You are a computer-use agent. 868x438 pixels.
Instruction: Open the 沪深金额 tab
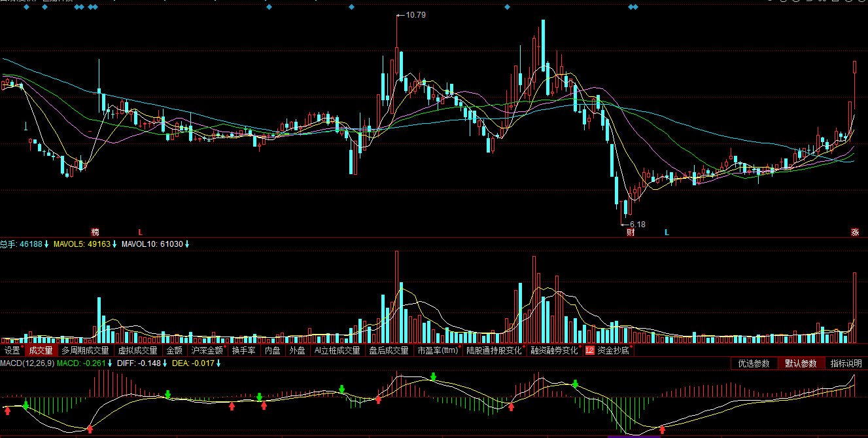tap(207, 351)
